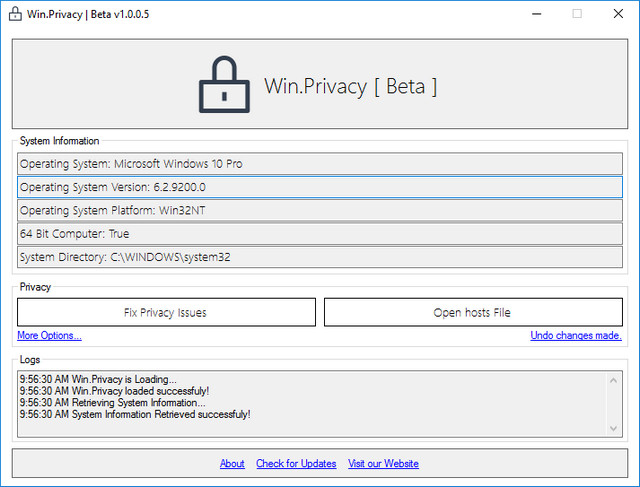Viewport: 640px width, 487px height.
Task: Click the Operating System Platform field
Action: [319, 210]
